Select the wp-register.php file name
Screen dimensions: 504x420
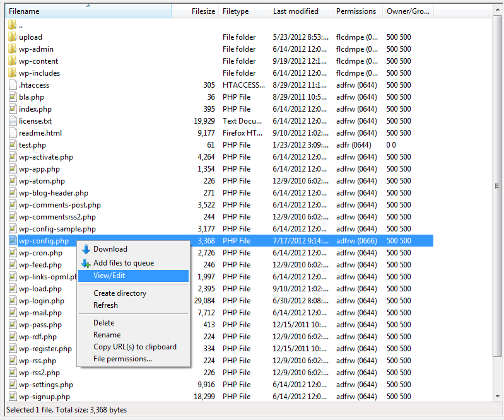45,349
